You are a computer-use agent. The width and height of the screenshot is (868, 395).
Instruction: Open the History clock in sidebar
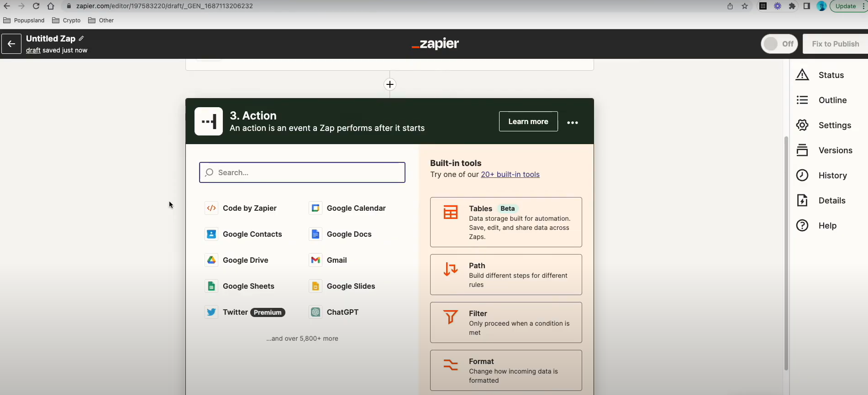(x=802, y=175)
